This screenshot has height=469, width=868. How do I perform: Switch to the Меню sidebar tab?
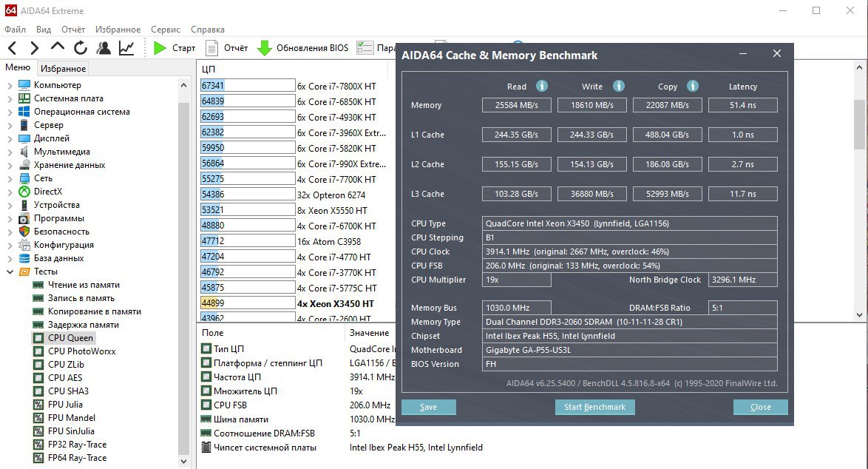(x=18, y=67)
